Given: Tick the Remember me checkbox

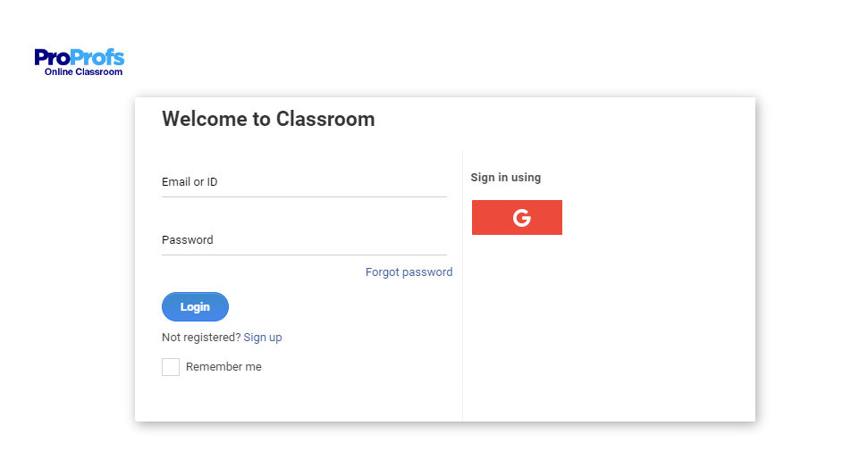Looking at the screenshot, I should pyautogui.click(x=171, y=367).
